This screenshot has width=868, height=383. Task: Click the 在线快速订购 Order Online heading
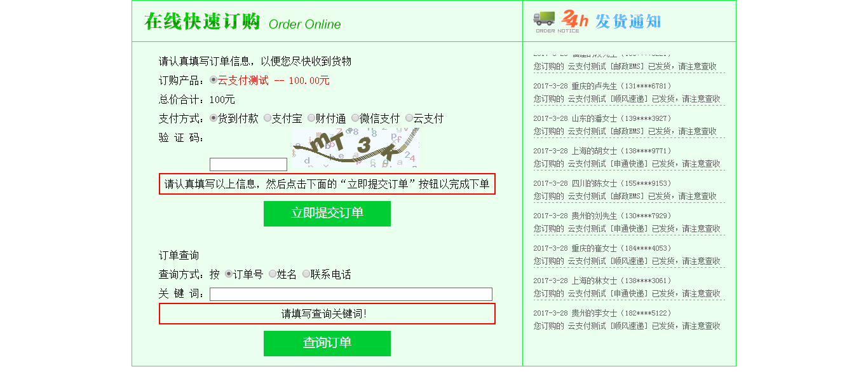(x=243, y=22)
